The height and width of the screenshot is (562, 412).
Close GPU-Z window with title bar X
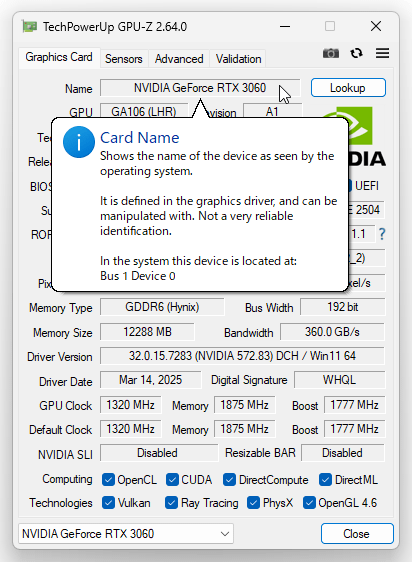pos(376,26)
